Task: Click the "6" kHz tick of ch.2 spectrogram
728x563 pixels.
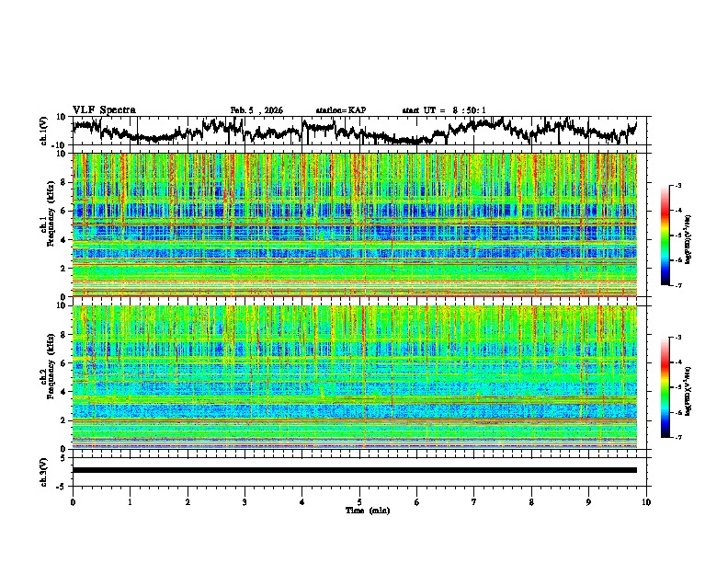Action: click(64, 363)
